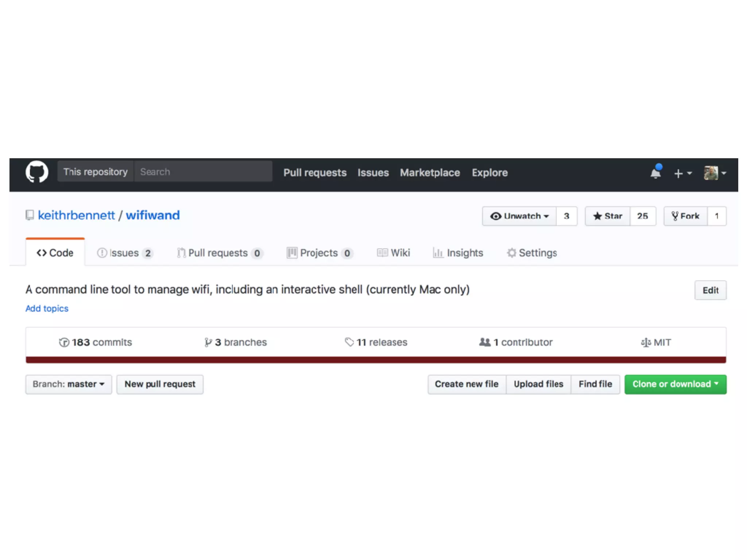Screen dimensions: 747x560
Task: Click the GitHub Octocat logo
Action: pyautogui.click(x=36, y=172)
